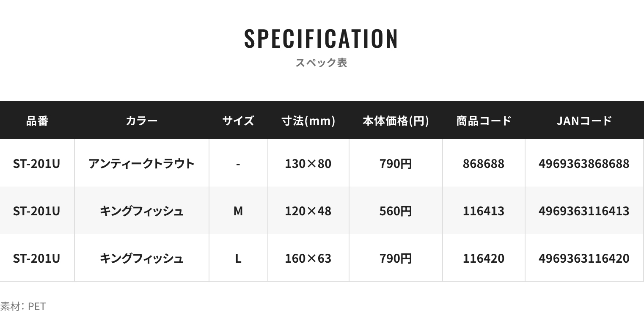Click the 130×80 dimensions cell

coord(308,163)
